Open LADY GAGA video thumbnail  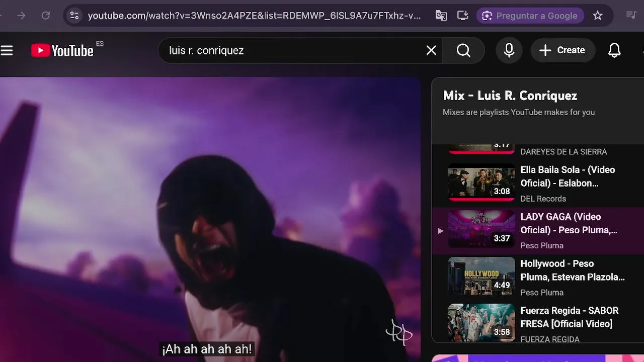click(481, 230)
